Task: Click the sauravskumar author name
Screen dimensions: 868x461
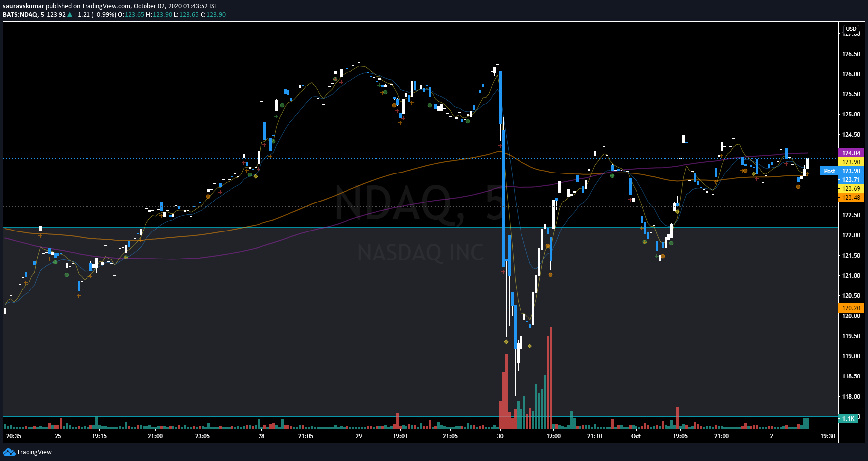Action: pos(24,6)
